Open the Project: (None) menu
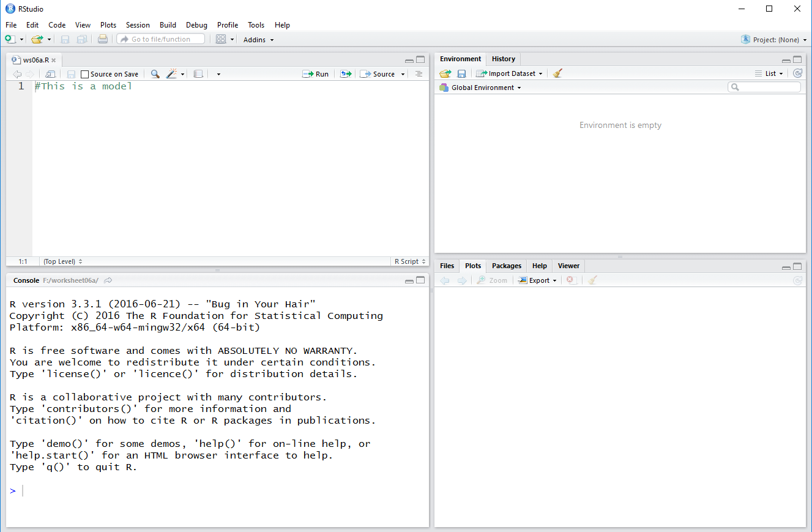 tap(774, 39)
